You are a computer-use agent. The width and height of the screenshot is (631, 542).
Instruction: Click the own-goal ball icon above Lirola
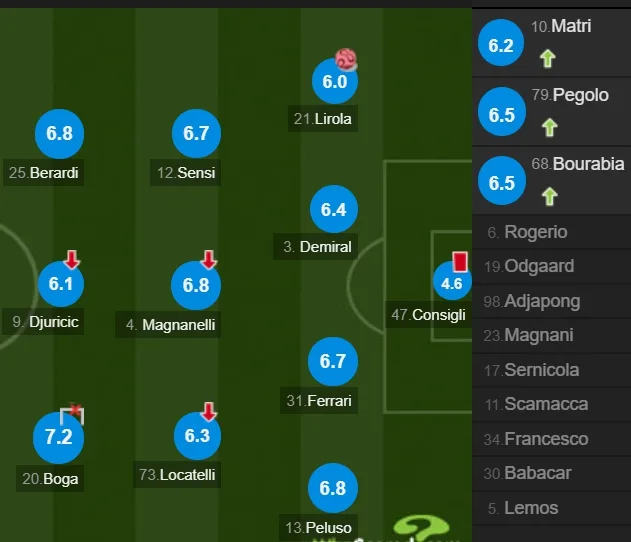click(x=346, y=59)
